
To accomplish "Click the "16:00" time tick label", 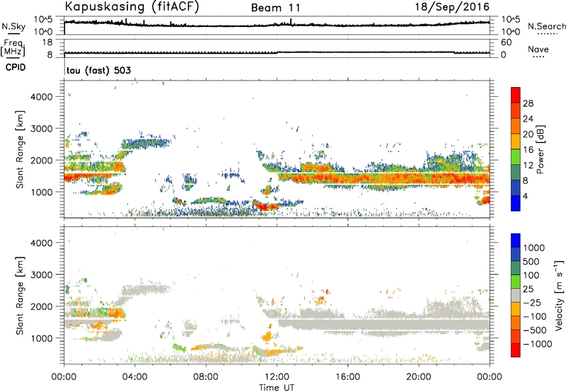I will point(347,377).
